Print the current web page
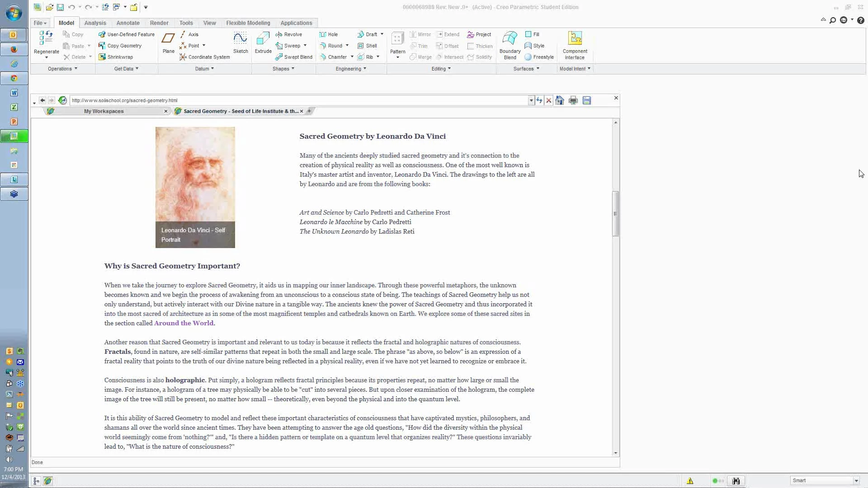Screen dimensions: 868x488 click(x=573, y=100)
